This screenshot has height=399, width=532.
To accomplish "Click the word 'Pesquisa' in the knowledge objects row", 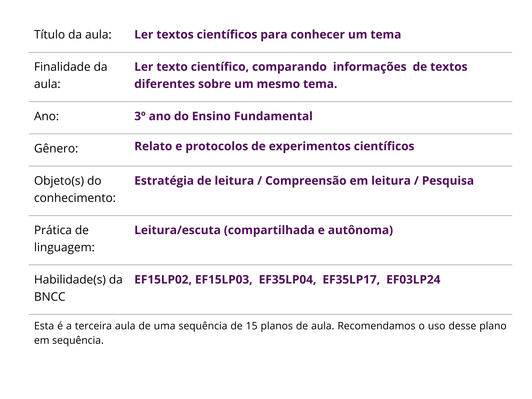I will pyautogui.click(x=448, y=181).
